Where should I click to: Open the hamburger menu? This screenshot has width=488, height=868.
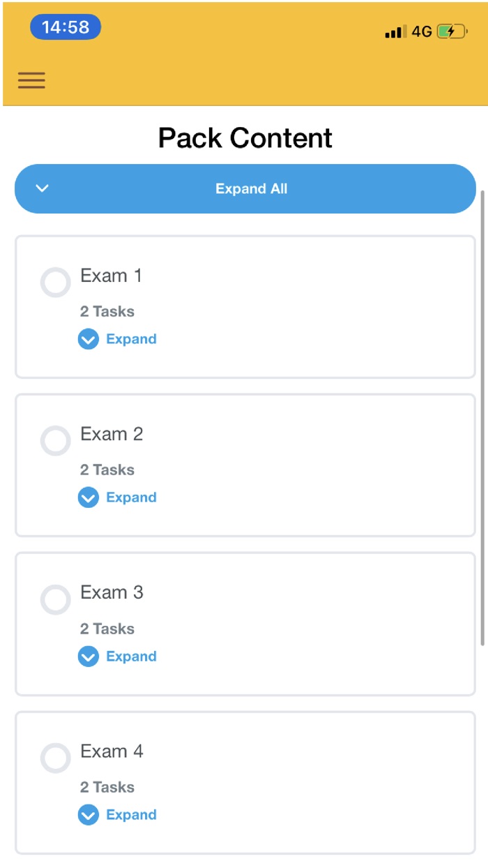[31, 80]
